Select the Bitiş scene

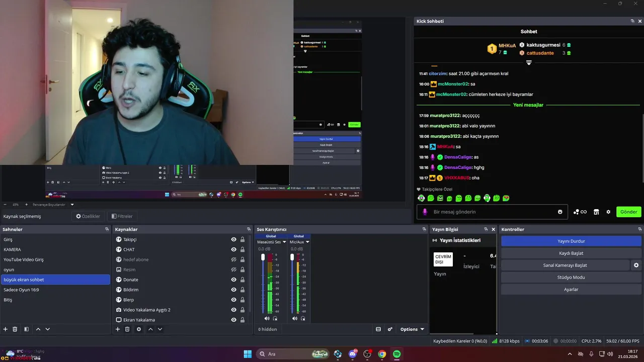(55, 300)
